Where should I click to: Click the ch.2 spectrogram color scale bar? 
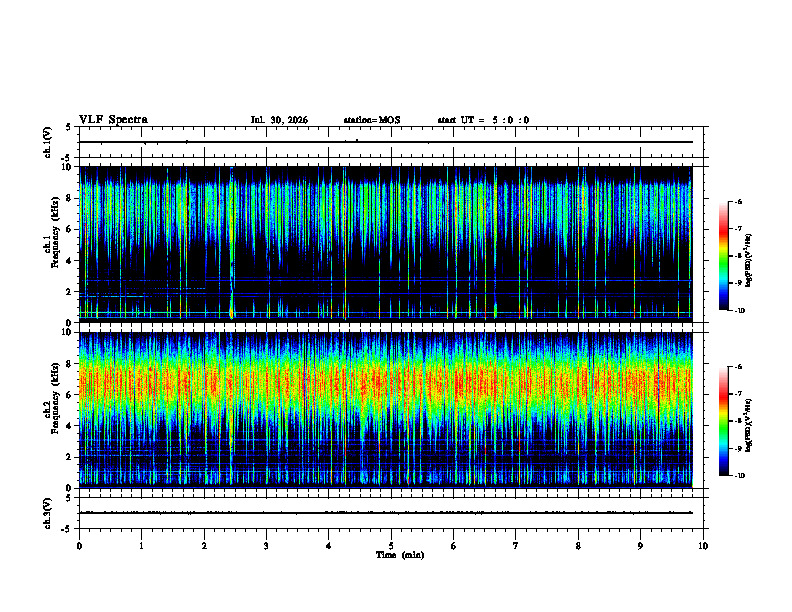(x=723, y=421)
